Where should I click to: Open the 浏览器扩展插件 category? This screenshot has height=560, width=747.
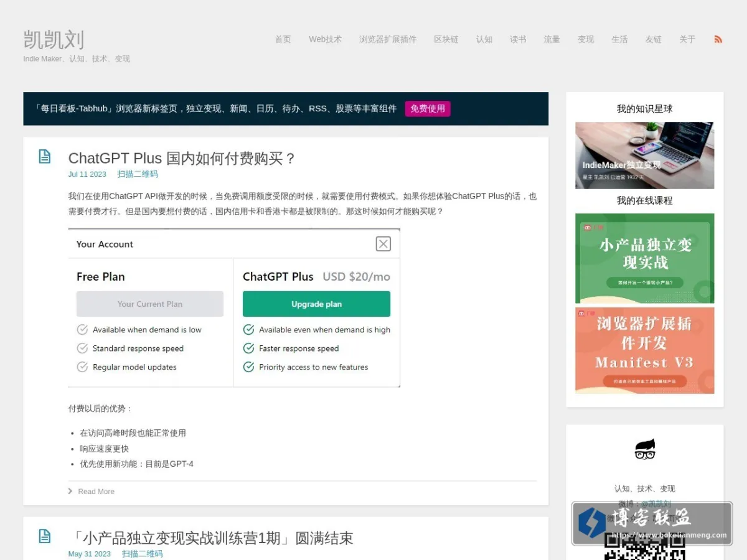tap(388, 39)
